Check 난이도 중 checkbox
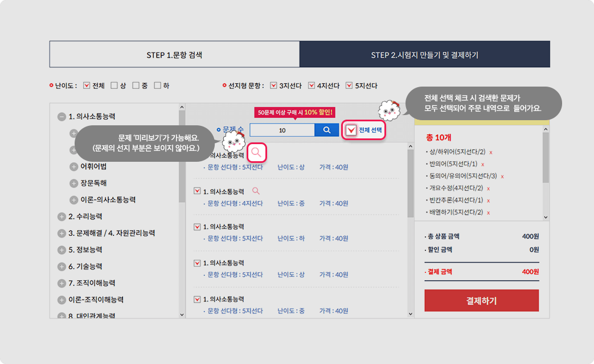The width and height of the screenshot is (594, 364). point(136,85)
